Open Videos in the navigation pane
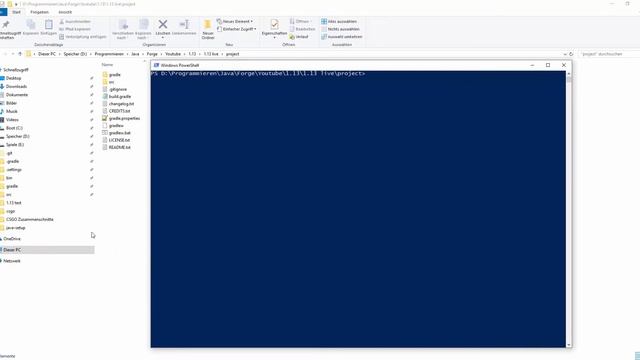The width and height of the screenshot is (640, 360). click(x=12, y=120)
